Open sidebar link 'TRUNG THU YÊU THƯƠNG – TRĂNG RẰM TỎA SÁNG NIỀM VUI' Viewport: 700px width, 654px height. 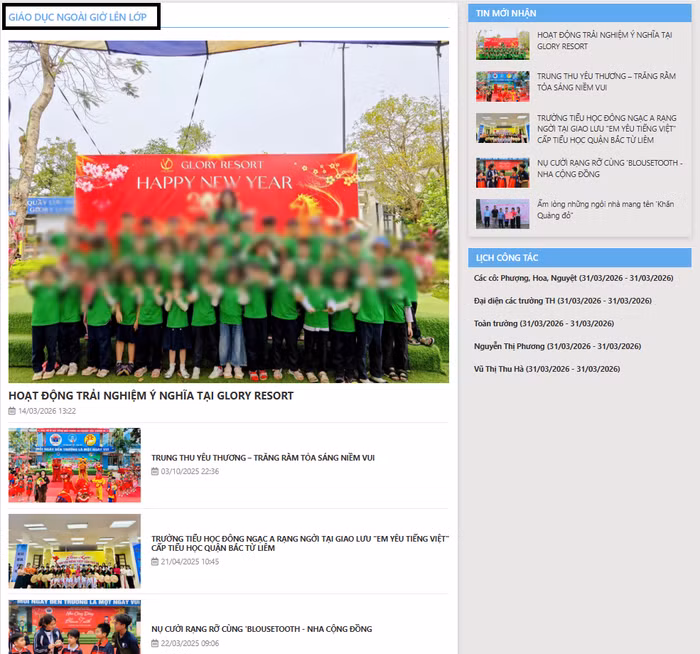(606, 82)
